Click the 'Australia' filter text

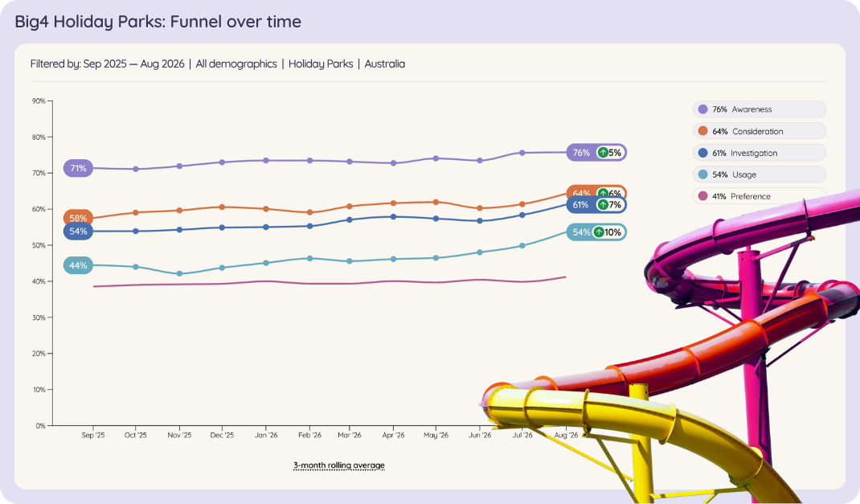click(x=385, y=64)
